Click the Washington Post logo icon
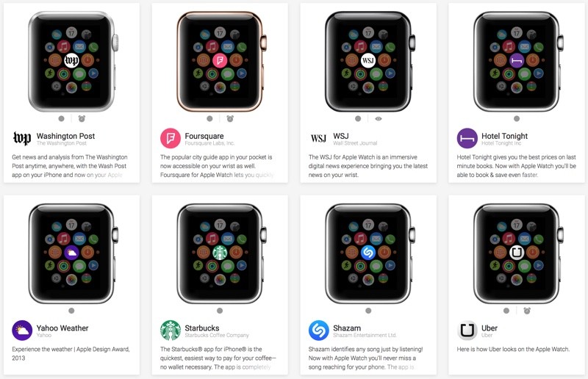The height and width of the screenshot is (379, 588). [x=22, y=138]
